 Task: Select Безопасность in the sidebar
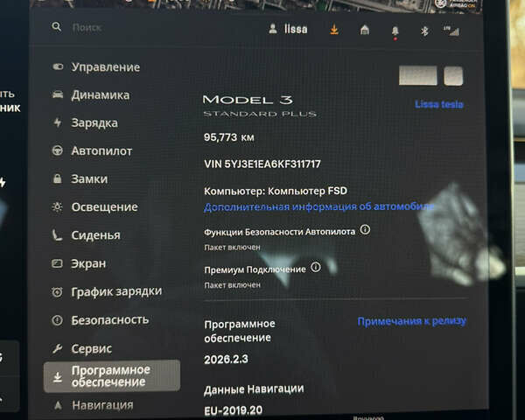click(x=101, y=320)
